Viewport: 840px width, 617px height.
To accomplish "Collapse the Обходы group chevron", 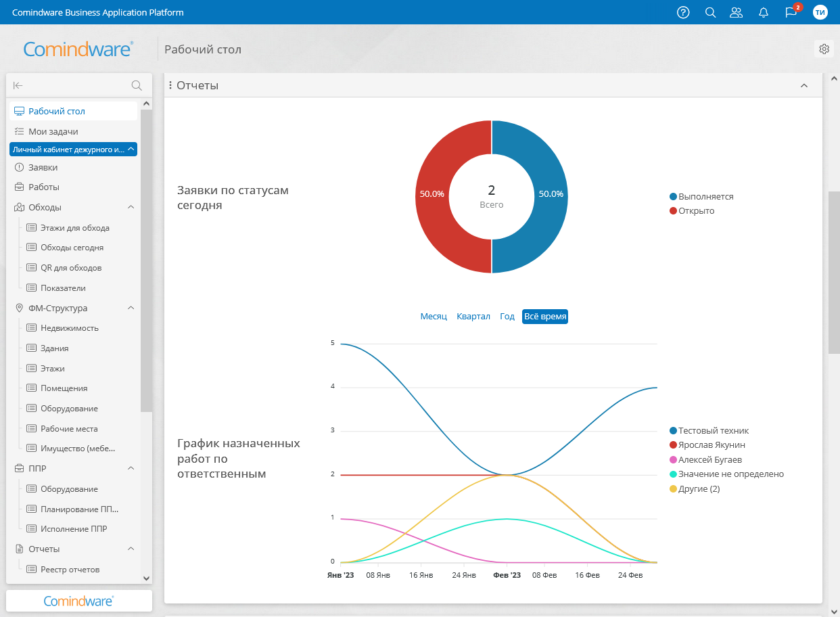I will click(131, 207).
